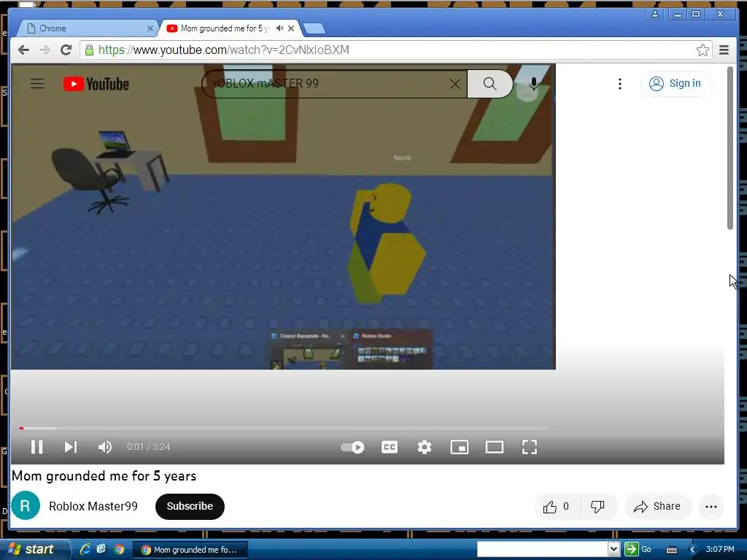The width and height of the screenshot is (747, 560).
Task: Close the YouTube video tab
Action: (291, 28)
